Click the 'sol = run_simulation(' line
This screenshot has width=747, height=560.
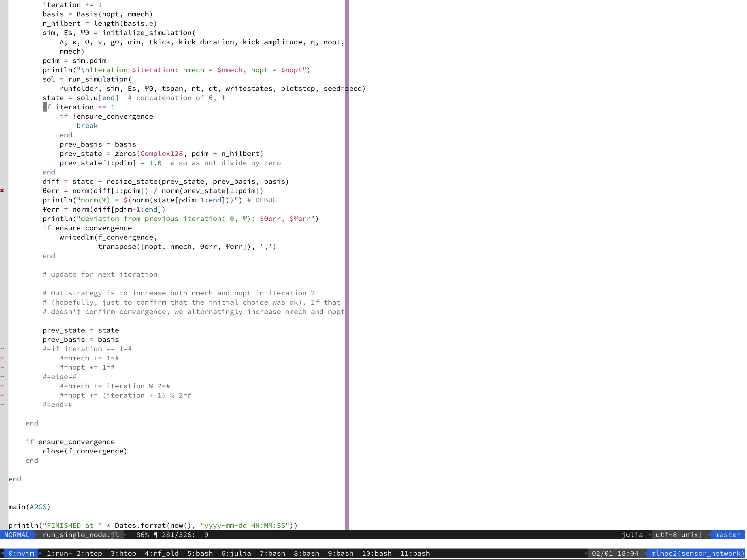[x=87, y=79]
